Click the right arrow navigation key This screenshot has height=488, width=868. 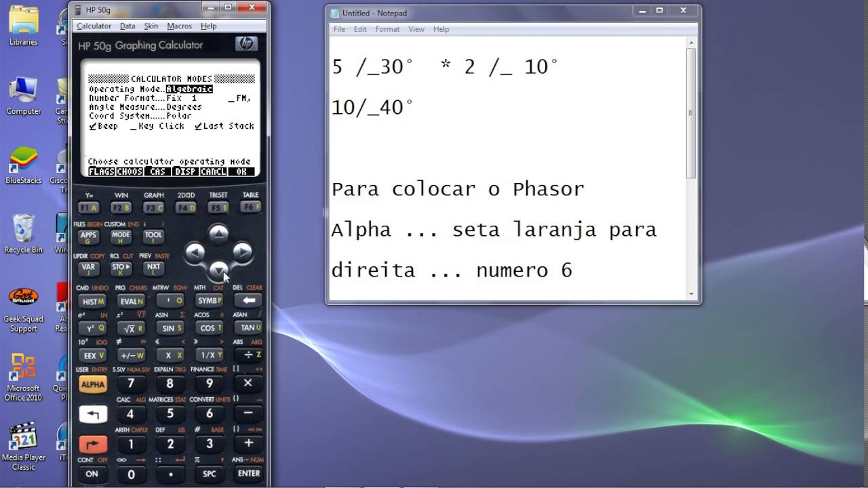[x=242, y=252]
